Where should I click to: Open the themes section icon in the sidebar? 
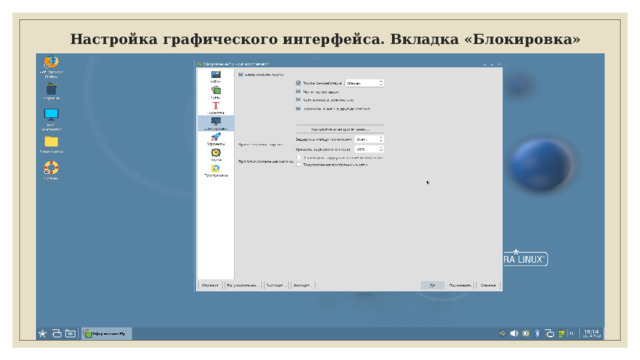pos(216,92)
